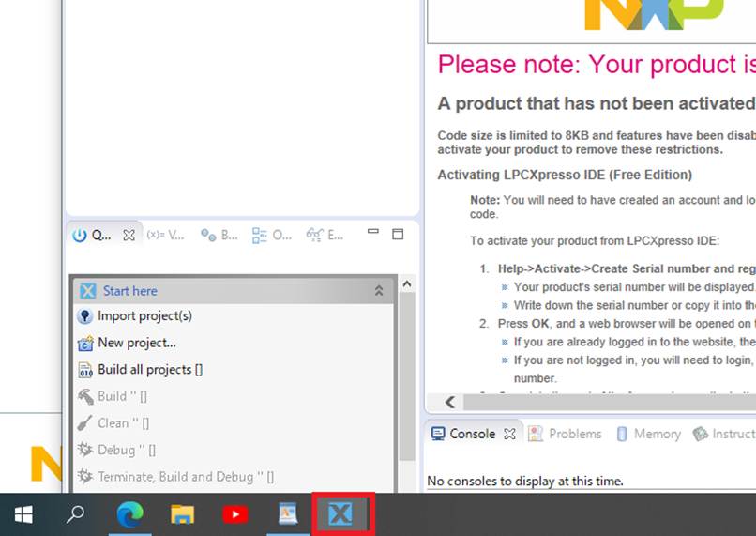The width and height of the screenshot is (756, 536).
Task: Switch to the Variables tab
Action: click(x=165, y=235)
